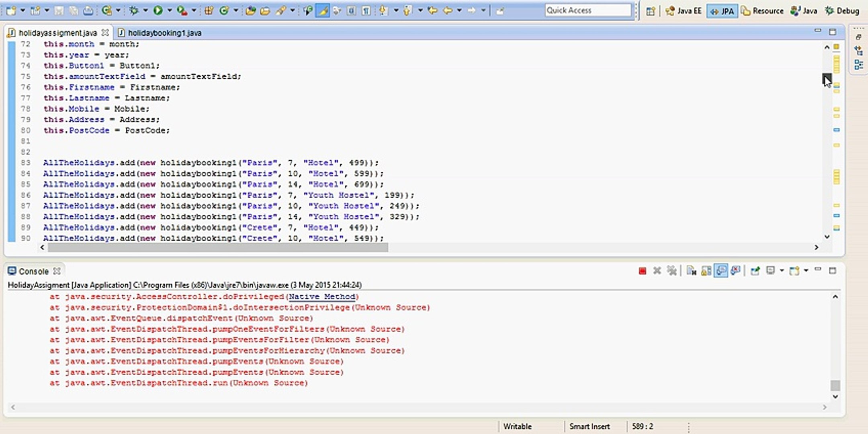
Task: Toggle Block Selection Mode
Action: tap(351, 11)
